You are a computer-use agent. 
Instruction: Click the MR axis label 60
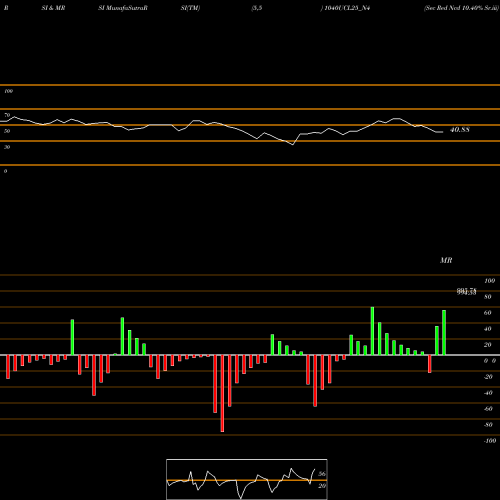coord(488,313)
